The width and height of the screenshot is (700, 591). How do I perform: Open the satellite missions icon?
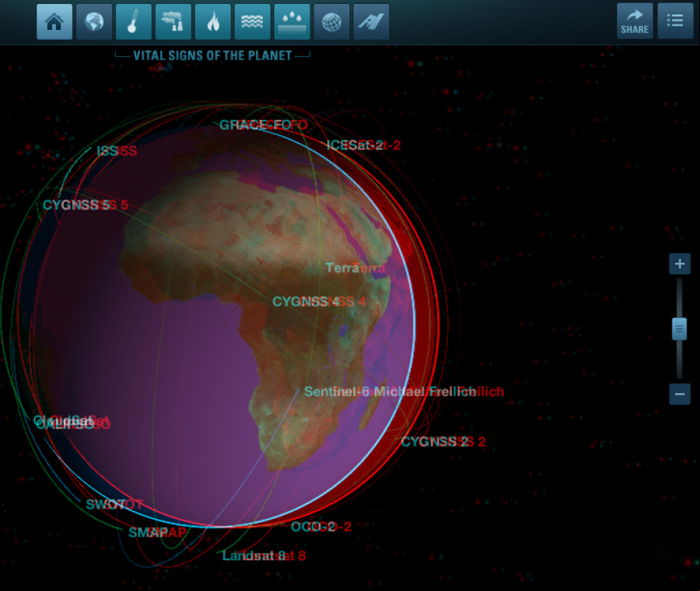[x=371, y=22]
